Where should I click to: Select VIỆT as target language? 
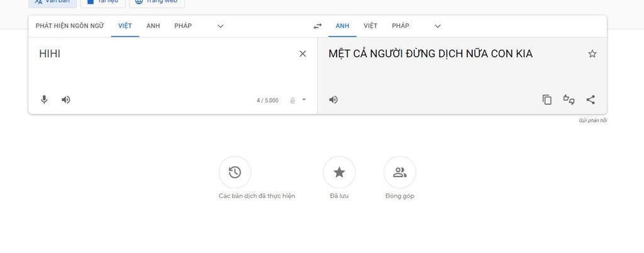[370, 26]
